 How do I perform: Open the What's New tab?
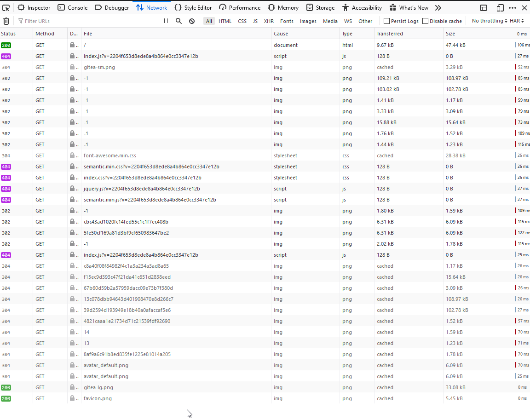click(409, 7)
